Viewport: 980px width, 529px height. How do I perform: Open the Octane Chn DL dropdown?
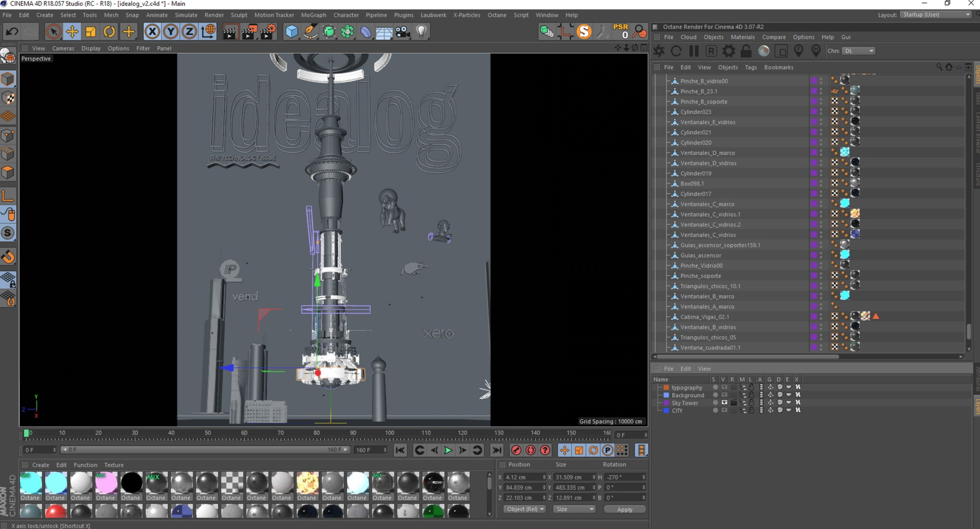859,51
